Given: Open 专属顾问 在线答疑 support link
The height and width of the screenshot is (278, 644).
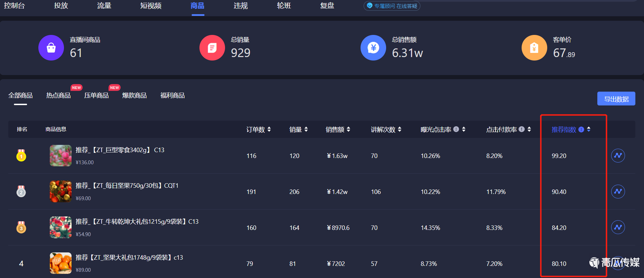Looking at the screenshot, I should coord(392,6).
